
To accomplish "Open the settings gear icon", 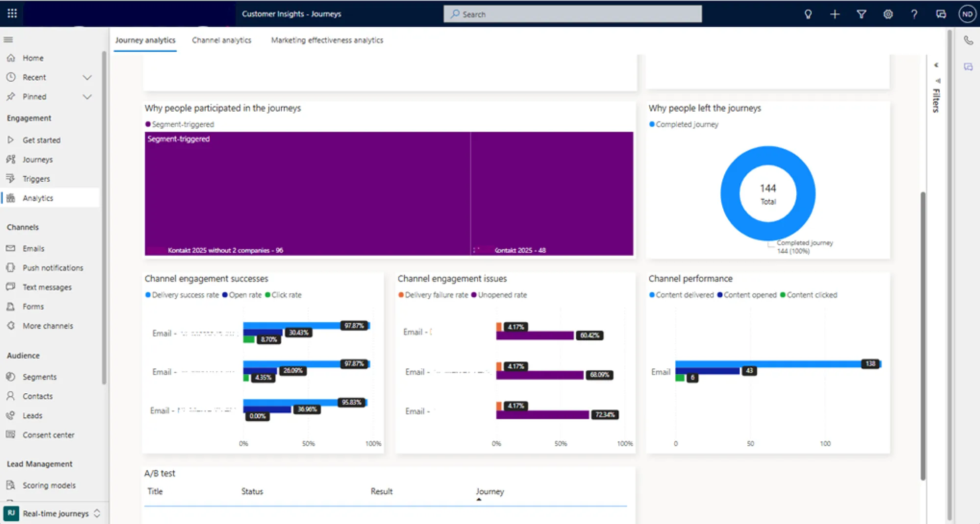I will [887, 14].
